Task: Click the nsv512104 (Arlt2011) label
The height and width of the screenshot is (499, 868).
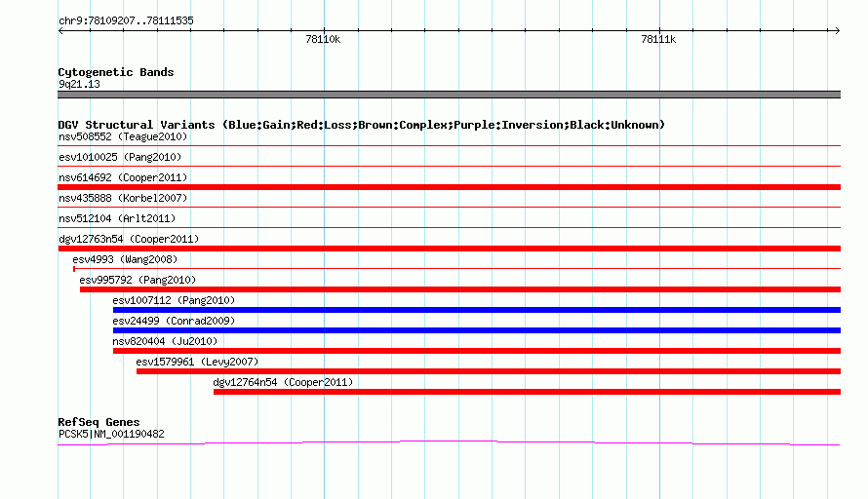Action: point(117,218)
